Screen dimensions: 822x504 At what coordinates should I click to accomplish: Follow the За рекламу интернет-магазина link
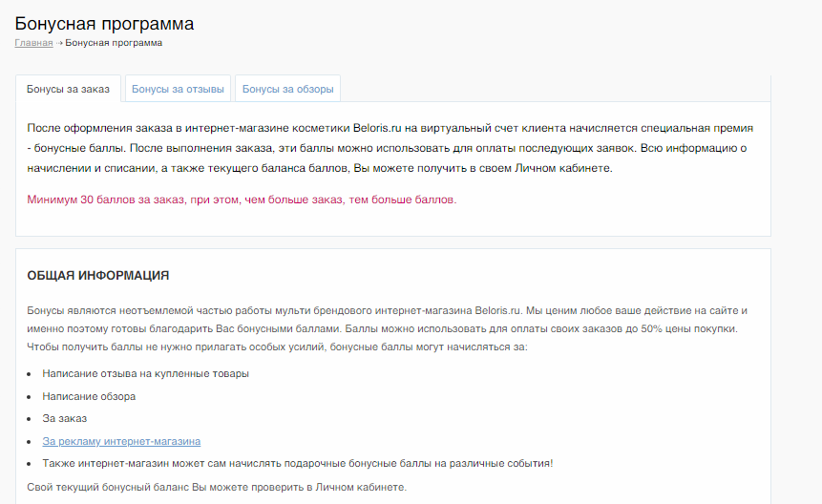[121, 441]
